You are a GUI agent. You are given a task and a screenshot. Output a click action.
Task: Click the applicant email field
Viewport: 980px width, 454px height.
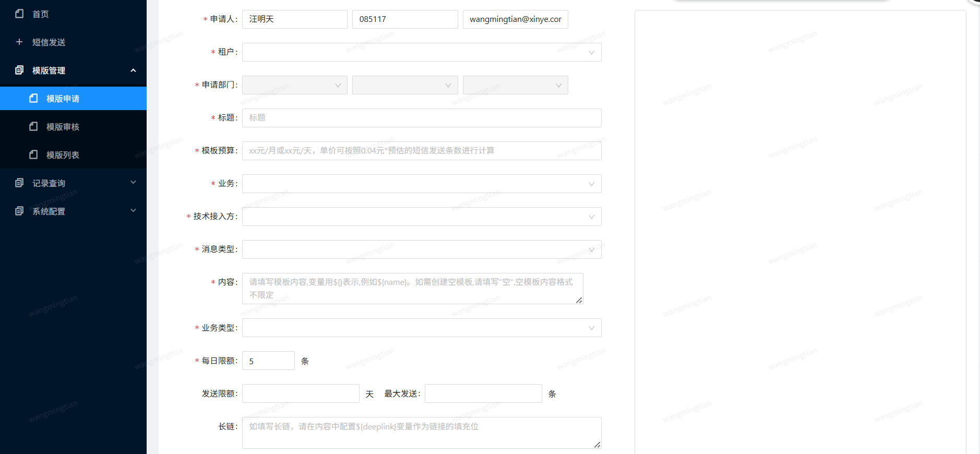[516, 19]
